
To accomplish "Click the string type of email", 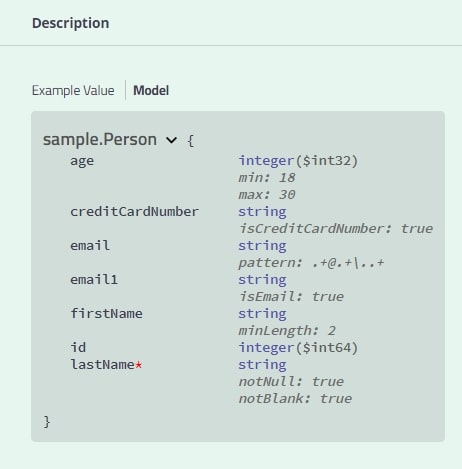I will click(x=262, y=246).
